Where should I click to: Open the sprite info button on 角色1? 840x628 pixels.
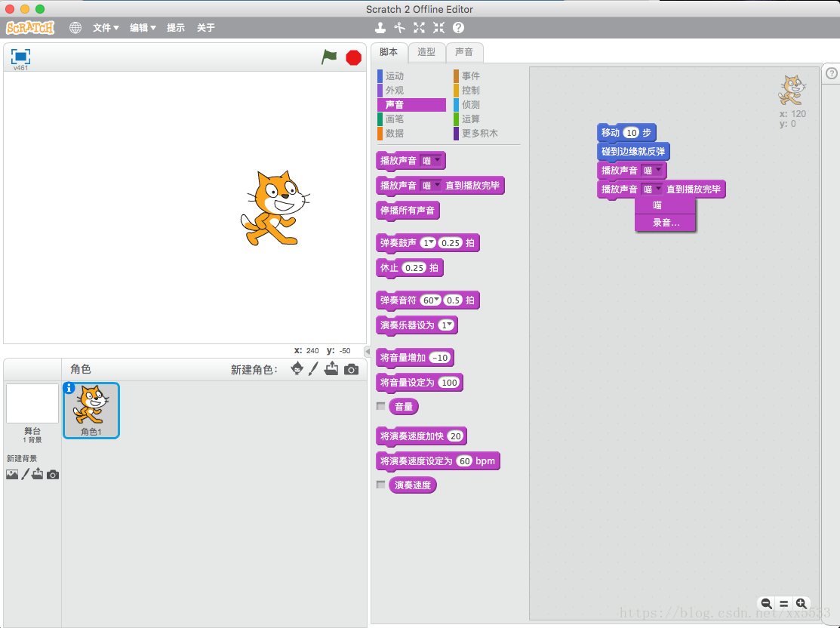69,388
